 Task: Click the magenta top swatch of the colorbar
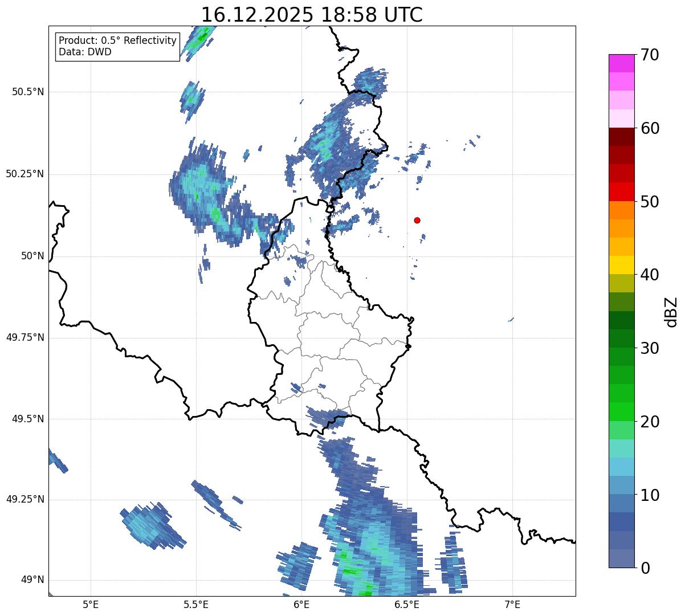click(621, 63)
